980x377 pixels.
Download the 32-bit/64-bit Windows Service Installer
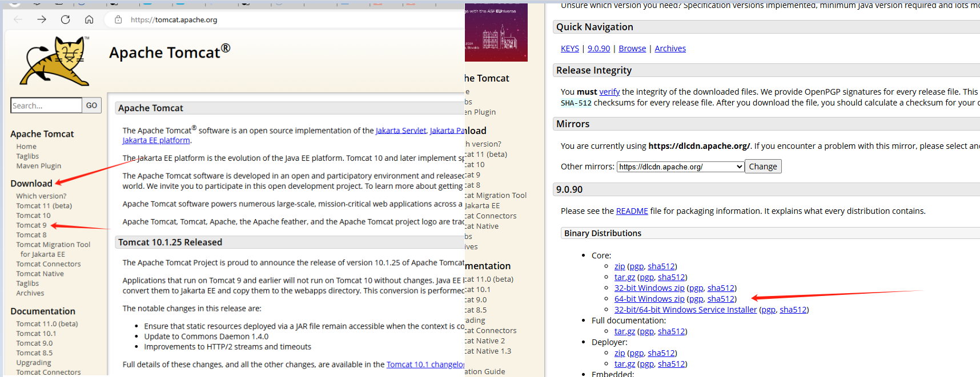point(685,310)
